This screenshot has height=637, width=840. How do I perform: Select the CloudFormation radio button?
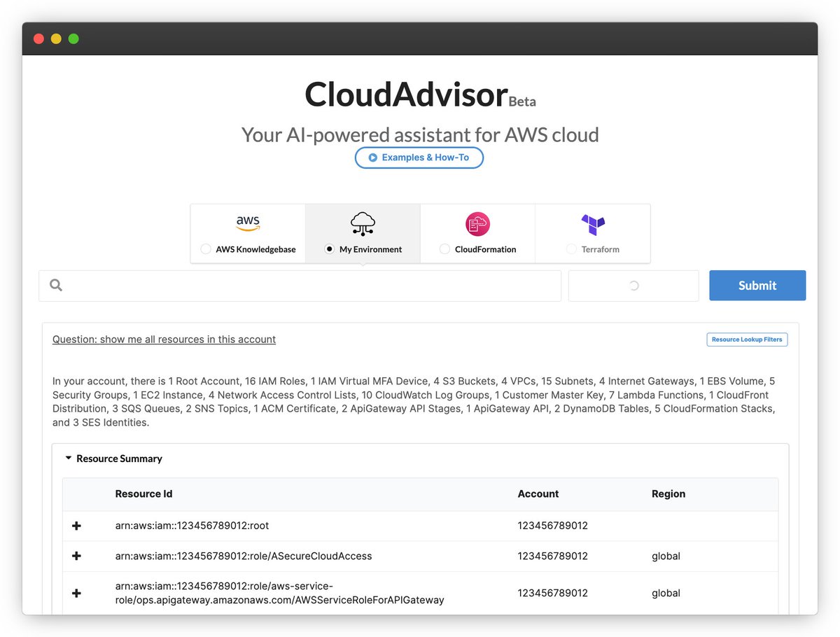click(x=445, y=248)
